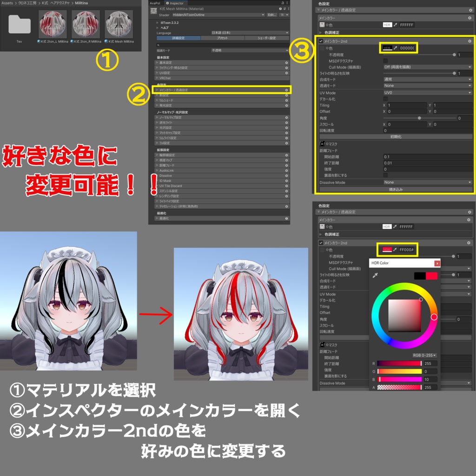The width and height of the screenshot is (476, 476).
Task: Pick screen color with HDR Color eyedropper
Action: (x=375, y=276)
